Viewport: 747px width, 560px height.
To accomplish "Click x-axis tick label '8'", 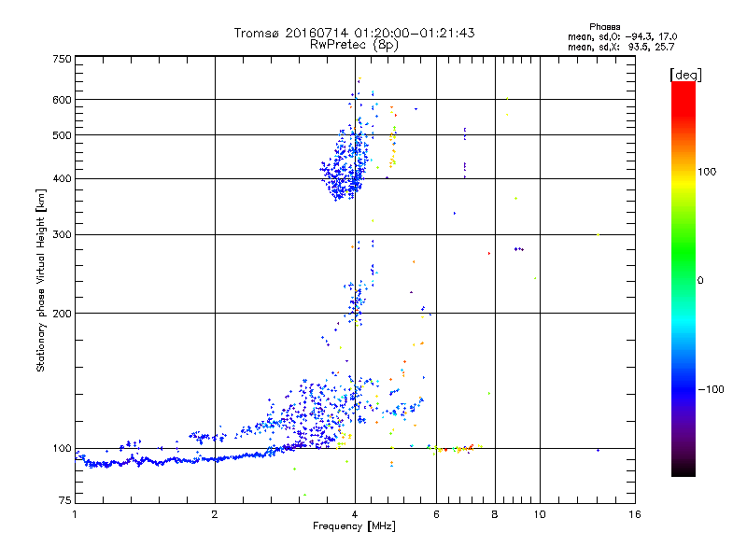I will [x=495, y=514].
